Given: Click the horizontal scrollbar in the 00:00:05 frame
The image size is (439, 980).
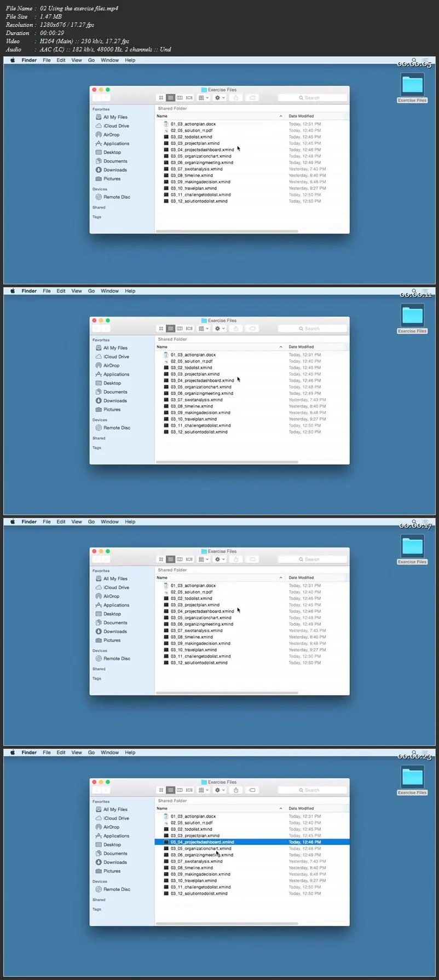Looking at the screenshot, I should pos(227,231).
